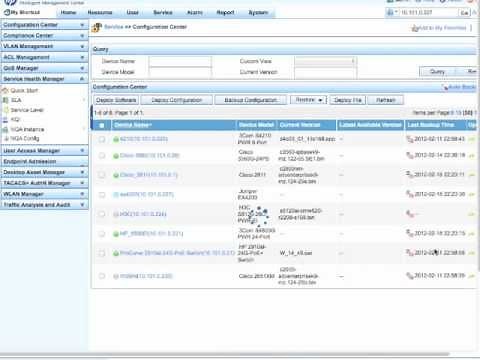Click the Current Version input field
480x360 pixels.
click(x=325, y=72)
